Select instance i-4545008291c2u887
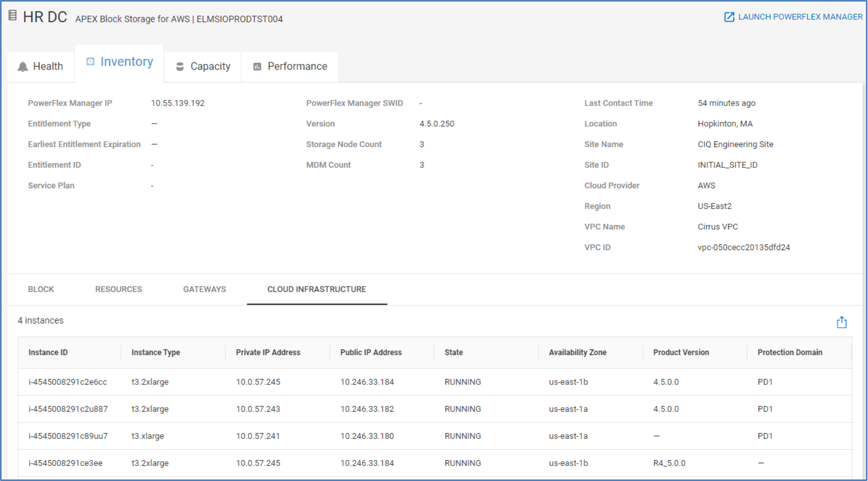 (68, 409)
